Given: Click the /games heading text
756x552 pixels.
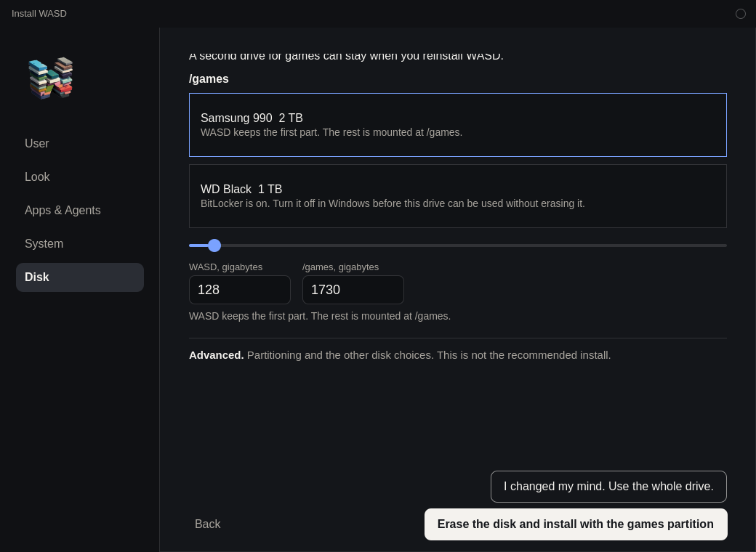Looking at the screenshot, I should click(x=209, y=79).
